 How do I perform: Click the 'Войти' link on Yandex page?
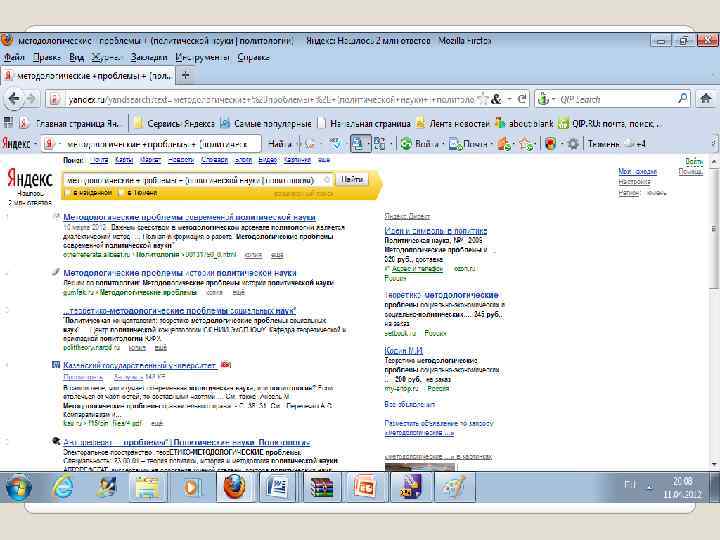(x=694, y=161)
